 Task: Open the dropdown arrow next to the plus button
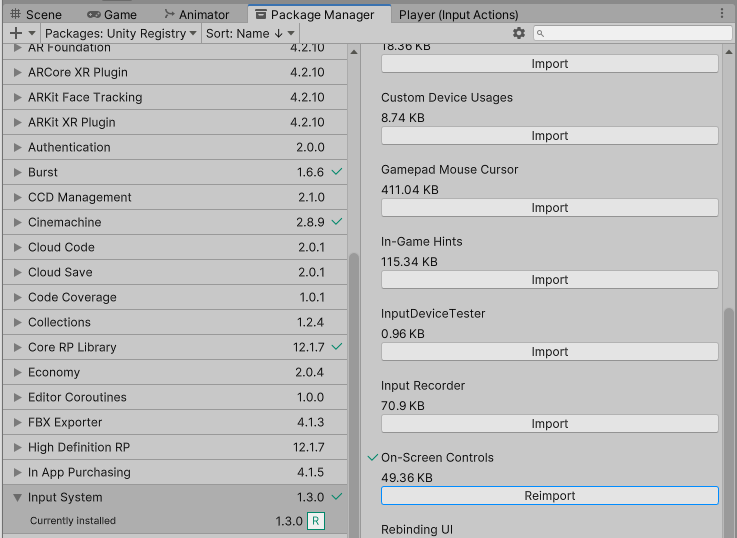tap(32, 33)
